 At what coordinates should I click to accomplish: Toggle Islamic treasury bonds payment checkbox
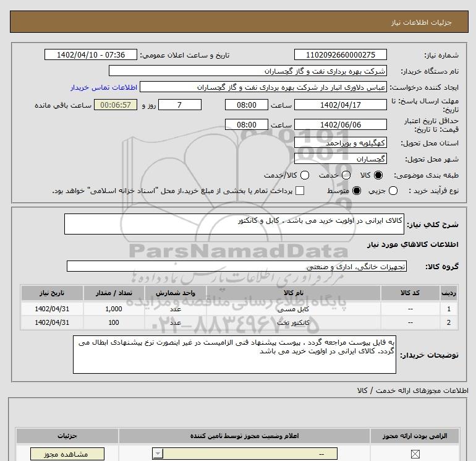(x=300, y=191)
